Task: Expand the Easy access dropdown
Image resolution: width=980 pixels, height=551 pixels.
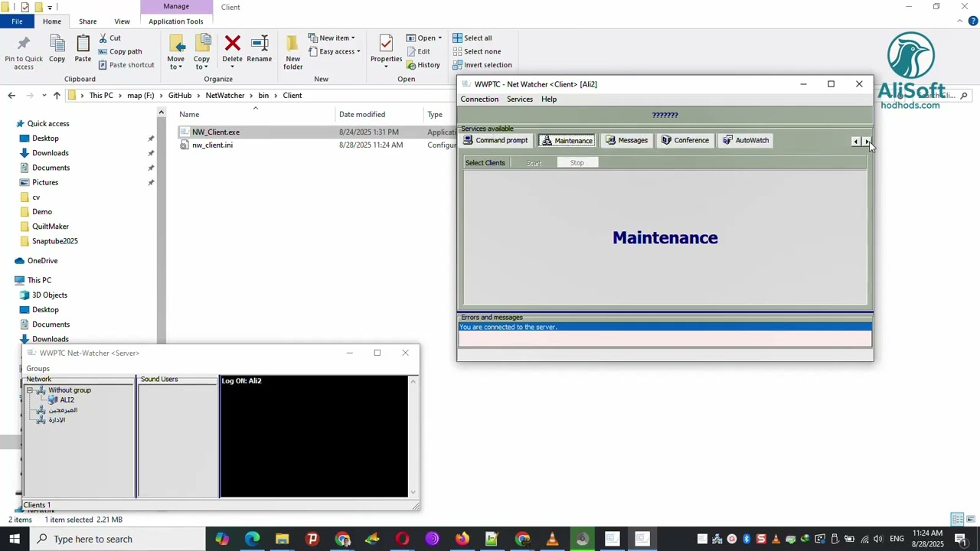Action: click(x=335, y=51)
